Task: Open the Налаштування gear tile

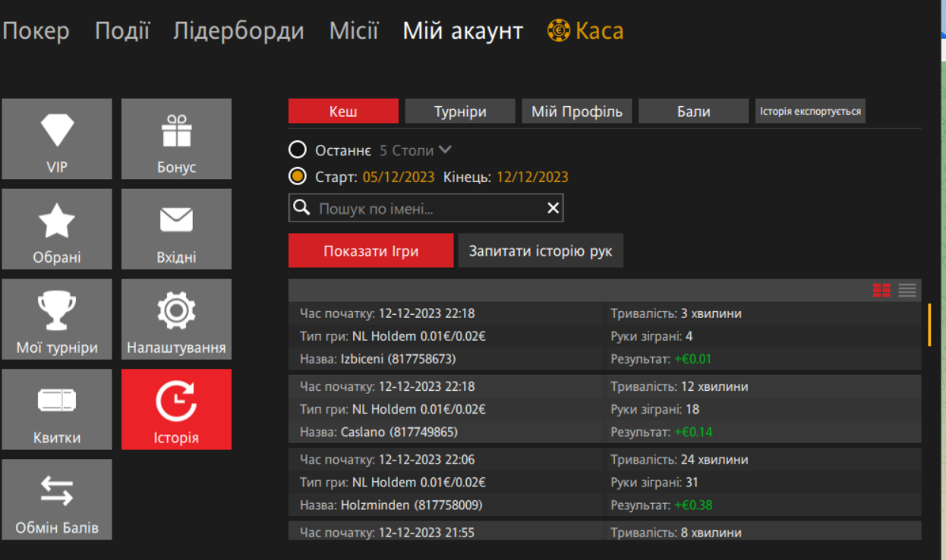Action: [176, 319]
